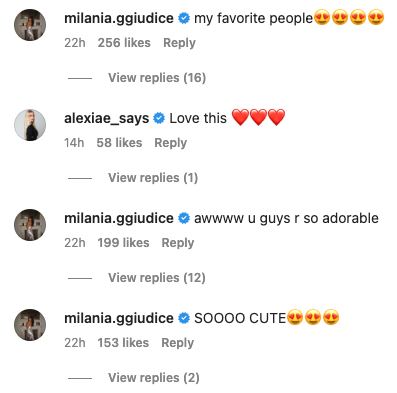Image resolution: width=397 pixels, height=393 pixels.
Task: Open milania.ggiudice avatar on favorite people comment
Action: [30, 25]
